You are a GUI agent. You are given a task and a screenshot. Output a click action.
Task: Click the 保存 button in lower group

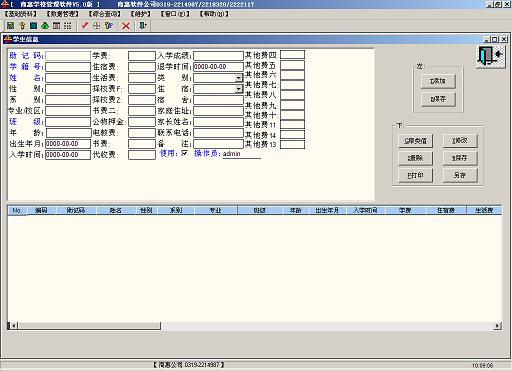460,158
